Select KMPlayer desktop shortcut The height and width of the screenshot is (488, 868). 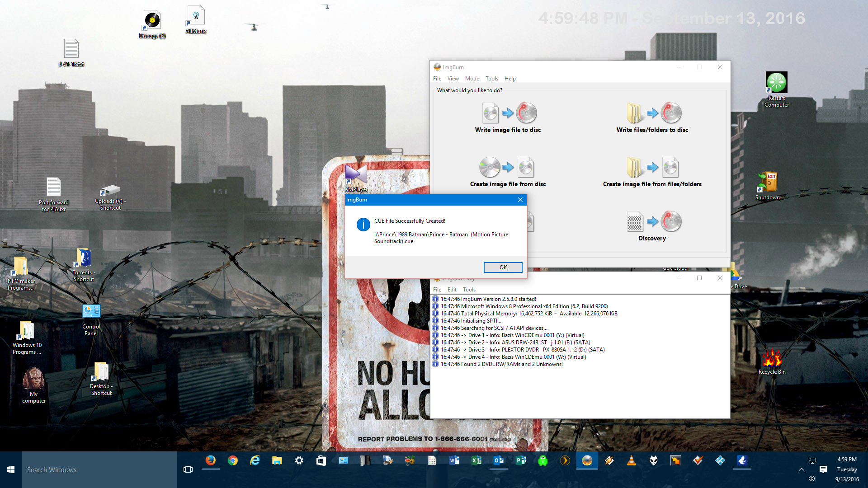point(356,178)
